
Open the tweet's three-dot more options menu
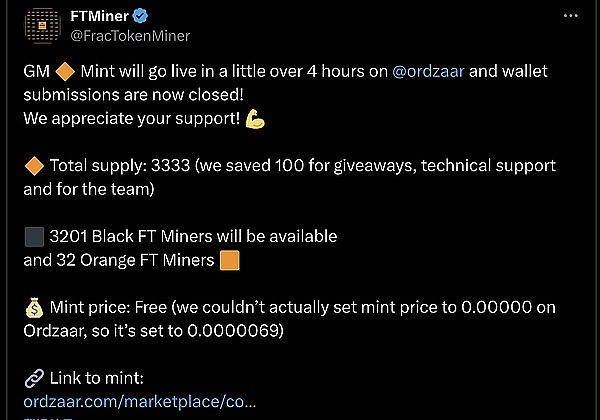click(568, 17)
